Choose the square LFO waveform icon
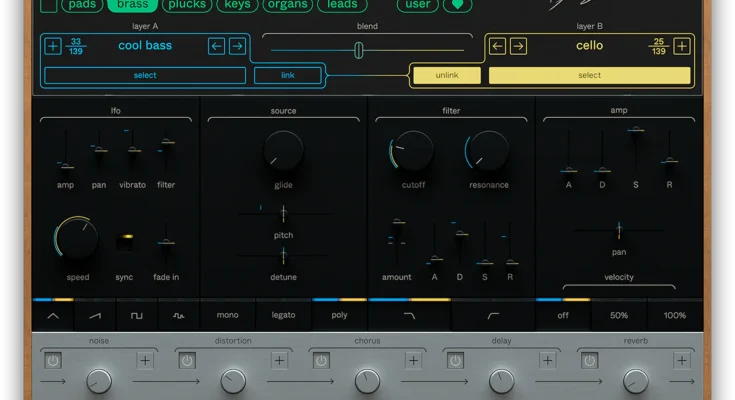The image size is (735, 400). click(x=137, y=315)
